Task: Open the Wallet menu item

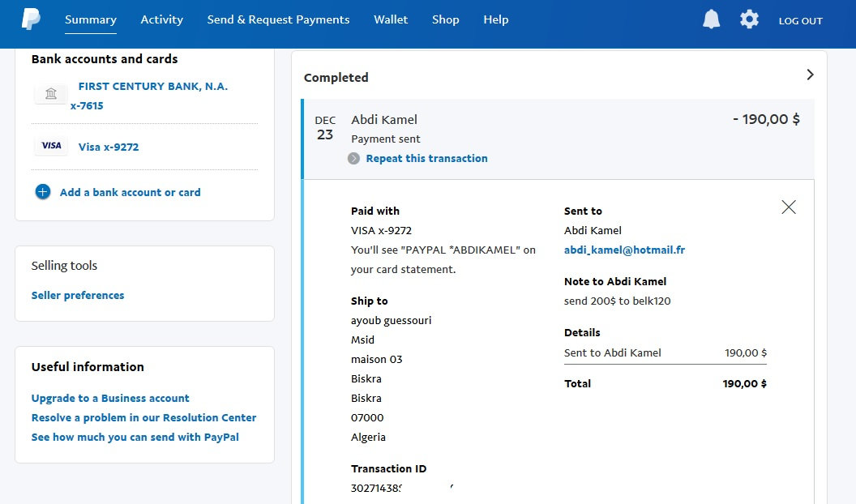Action: [391, 19]
